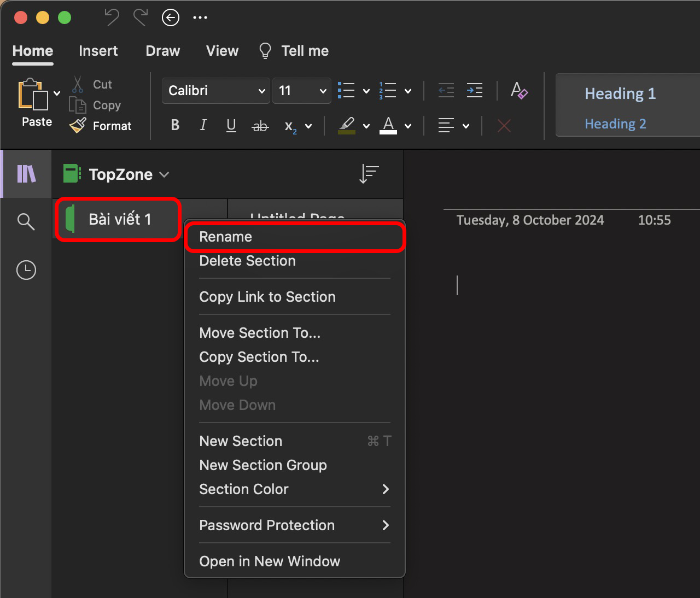Screen dimensions: 700x598
Task: Choose New Section Group menu item
Action: tap(295, 465)
